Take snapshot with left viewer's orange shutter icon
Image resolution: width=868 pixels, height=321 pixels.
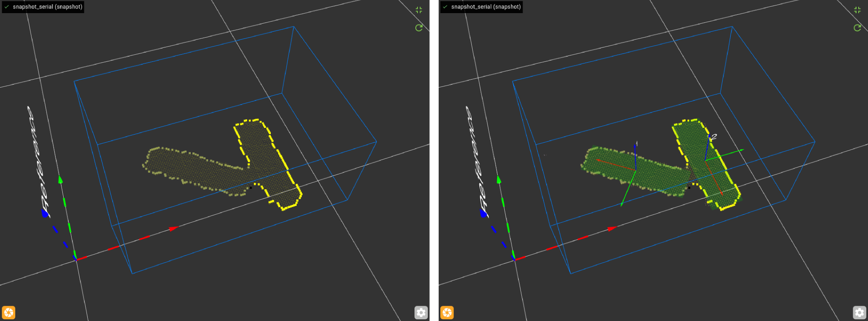coord(8,313)
